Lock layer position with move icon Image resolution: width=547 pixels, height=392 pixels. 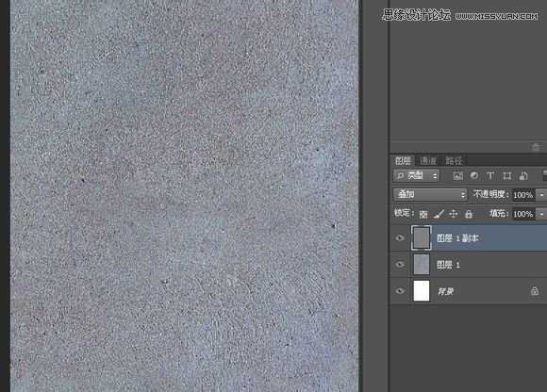453,214
